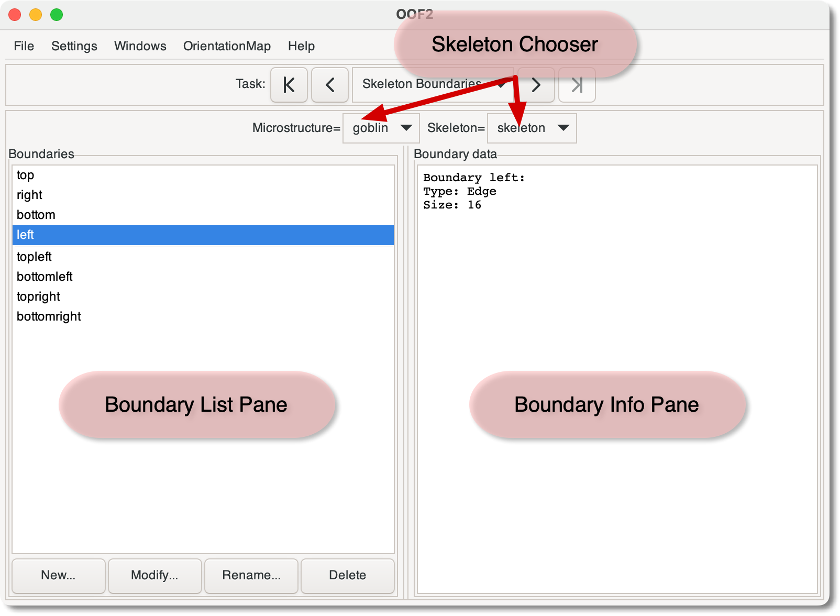The image size is (840, 616).
Task: Advance to the next task page
Action: (536, 85)
